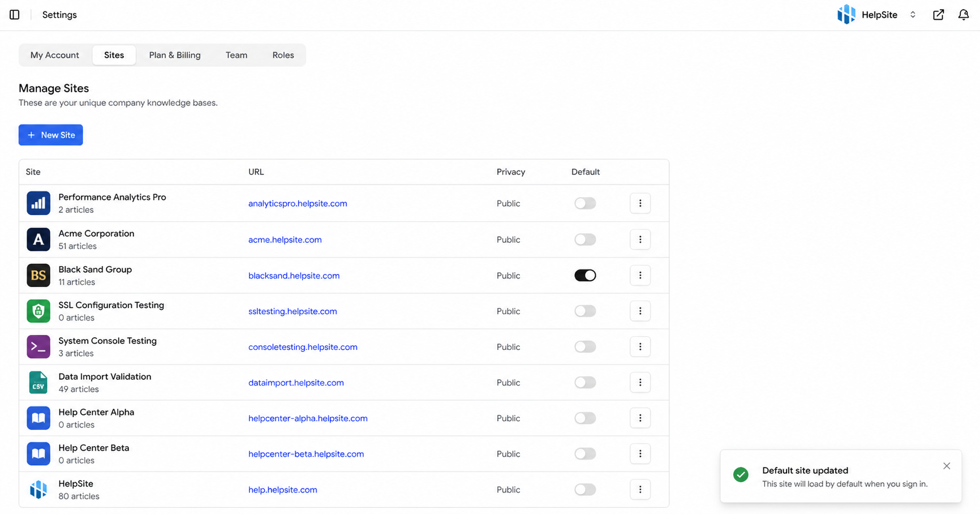Screen dimensions: 980x514
Task: Open helpcenter-beta.helpsite.com link
Action: click(306, 454)
